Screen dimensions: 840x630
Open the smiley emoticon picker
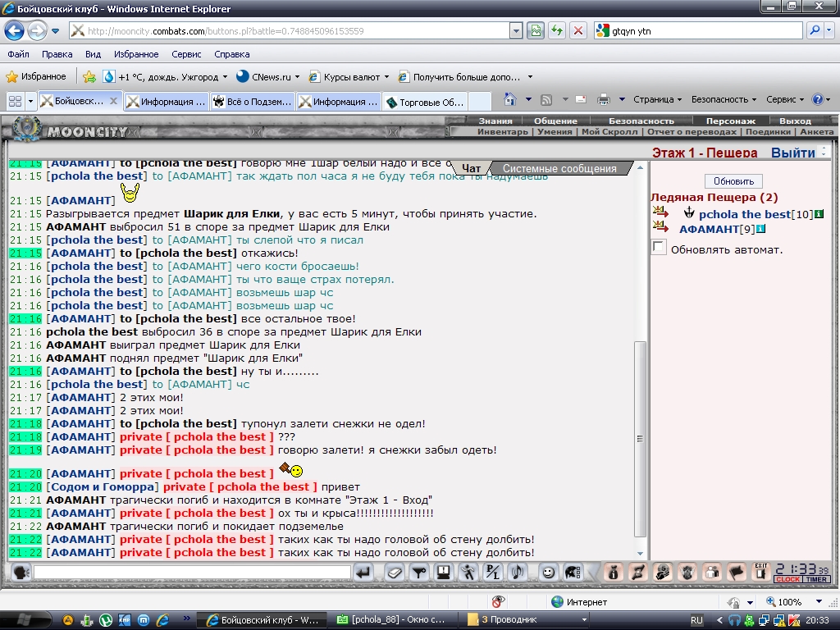tap(548, 573)
